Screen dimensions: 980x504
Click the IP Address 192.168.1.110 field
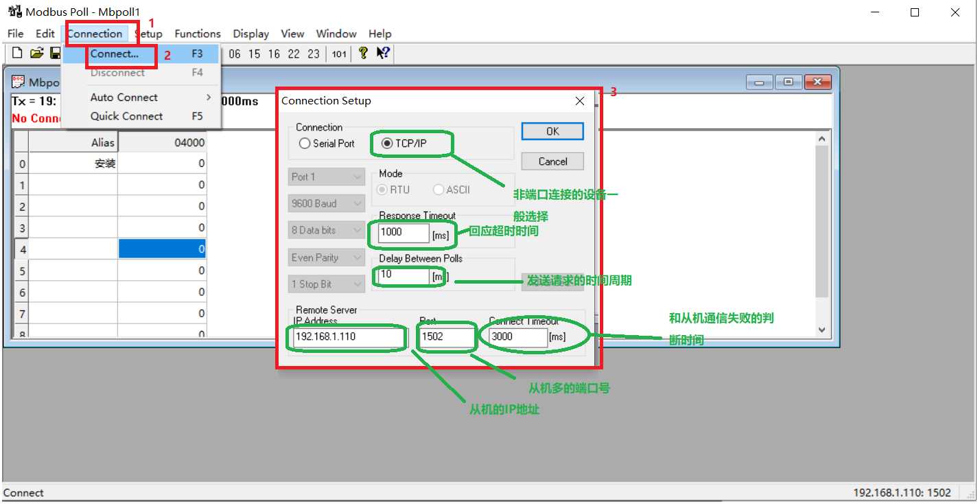(348, 337)
